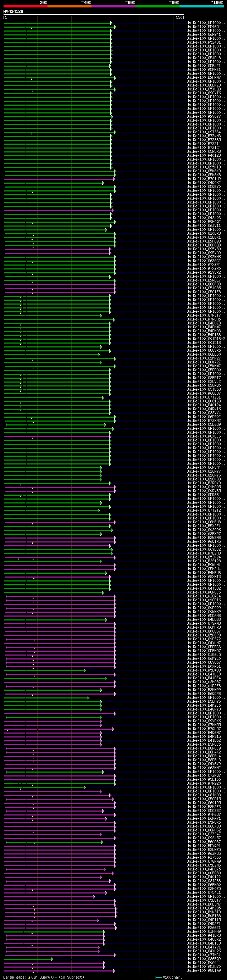Select the UniRef100_Q95KI9 label
The height and width of the screenshot is (980, 227).
point(204,167)
